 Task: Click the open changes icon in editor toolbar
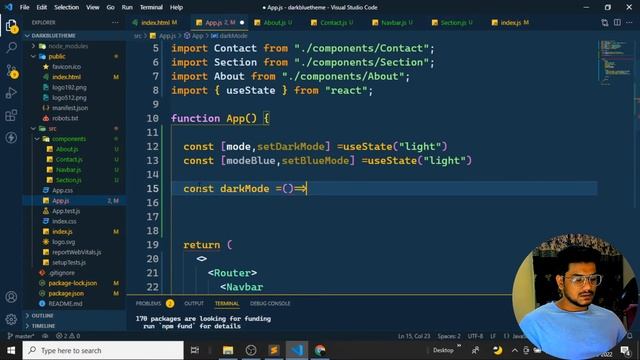(604, 23)
